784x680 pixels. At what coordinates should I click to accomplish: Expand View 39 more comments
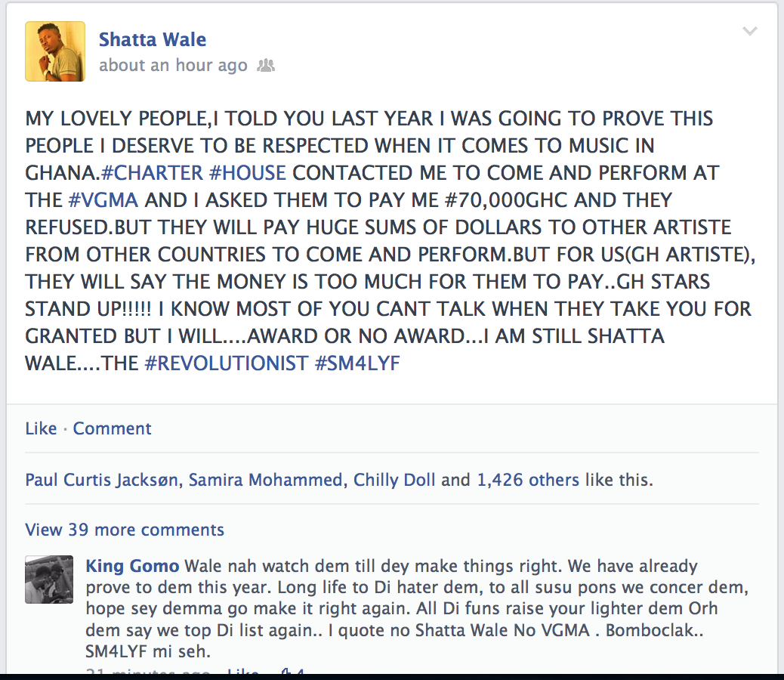coord(125,530)
